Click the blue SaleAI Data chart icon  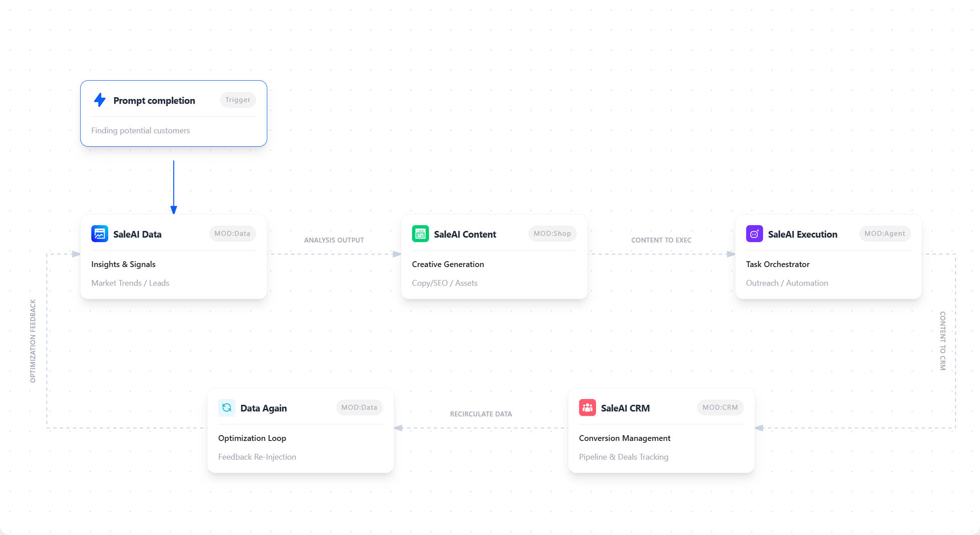point(100,234)
